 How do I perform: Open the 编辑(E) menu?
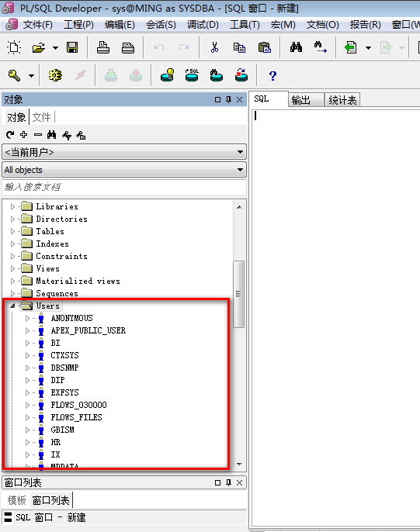[x=120, y=25]
